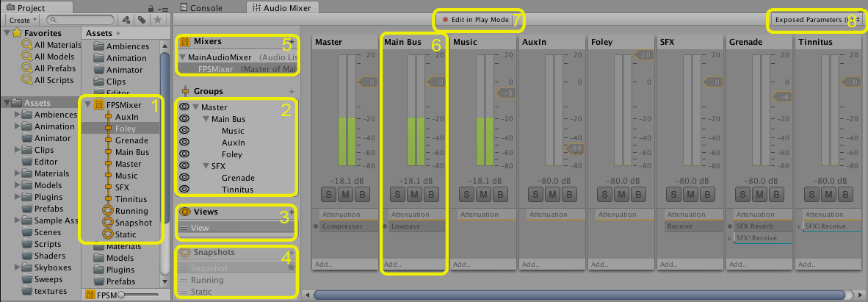The width and height of the screenshot is (868, 302).
Task: Click the search-by-type icon in Project toolbar
Action: coord(126,20)
